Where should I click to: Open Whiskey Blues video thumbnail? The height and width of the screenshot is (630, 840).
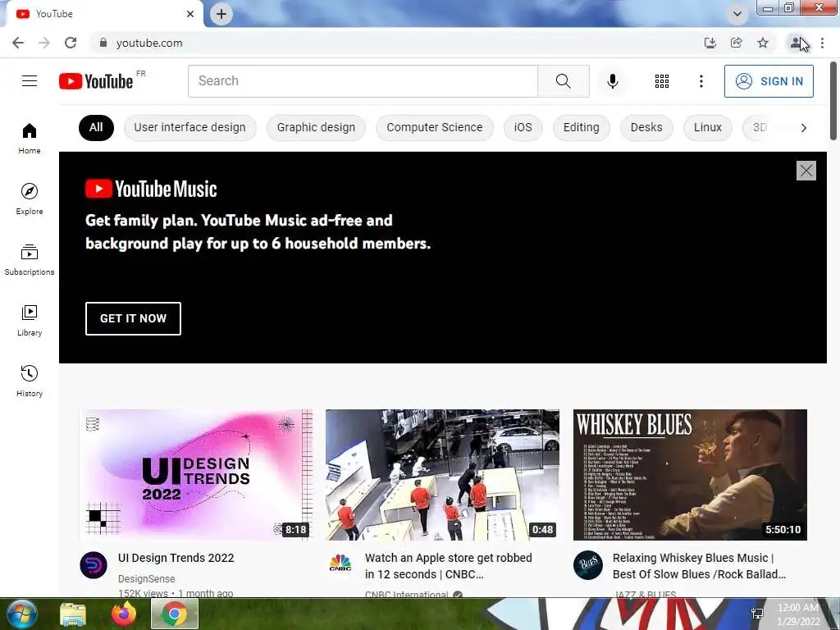pos(690,475)
